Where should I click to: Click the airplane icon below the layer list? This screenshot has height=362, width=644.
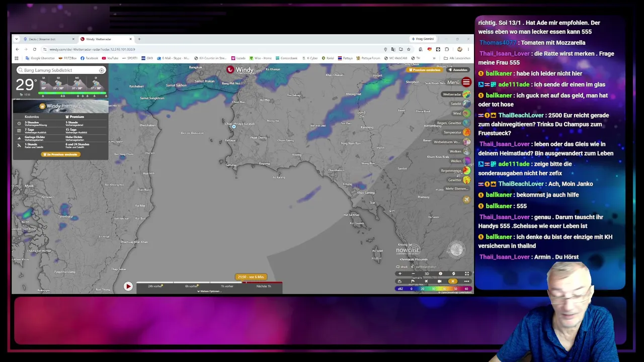pyautogui.click(x=466, y=200)
